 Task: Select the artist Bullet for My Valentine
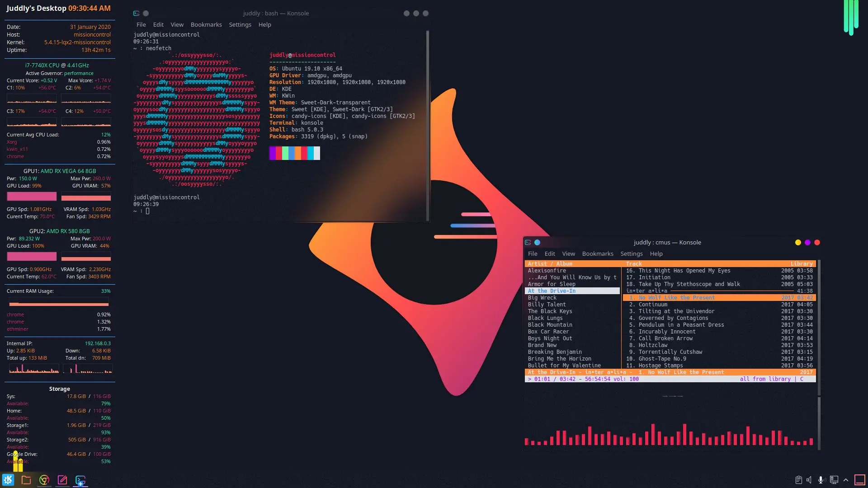tap(564, 366)
